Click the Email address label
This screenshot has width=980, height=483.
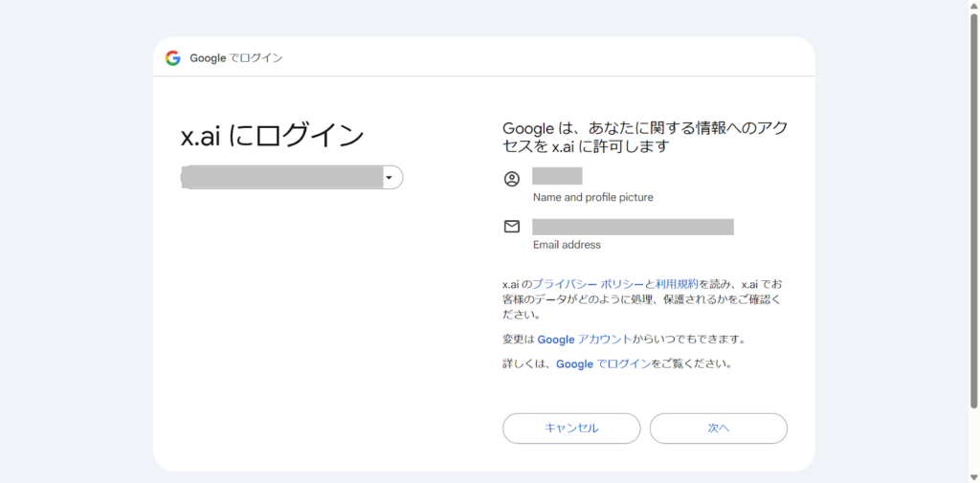(x=567, y=245)
